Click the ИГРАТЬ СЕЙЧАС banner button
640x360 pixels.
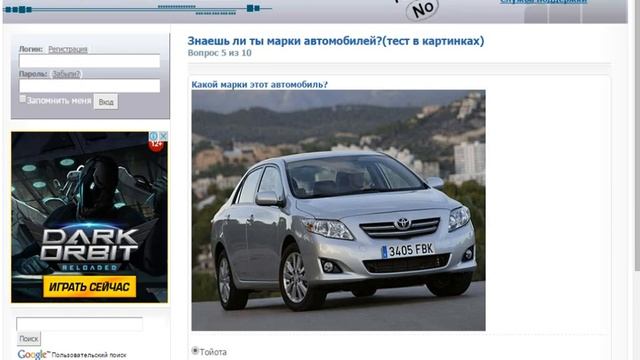[x=89, y=287]
